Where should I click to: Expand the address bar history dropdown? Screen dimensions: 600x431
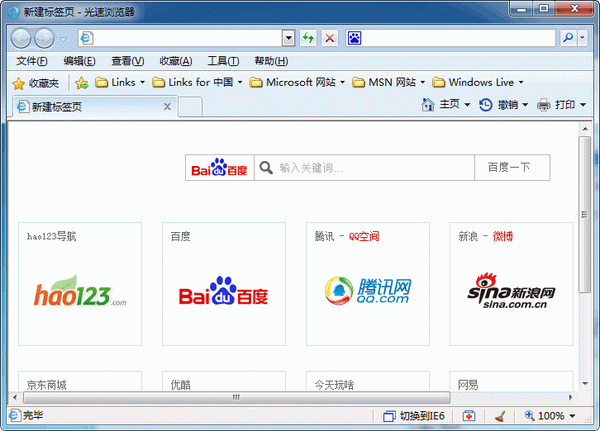[289, 38]
